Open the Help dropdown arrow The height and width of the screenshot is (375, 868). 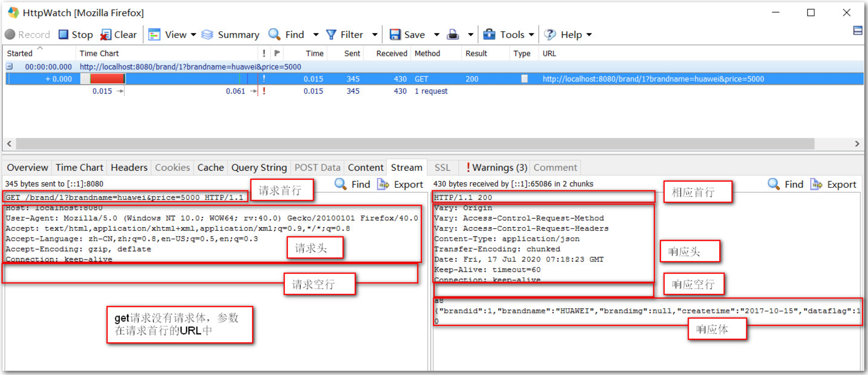click(x=589, y=35)
